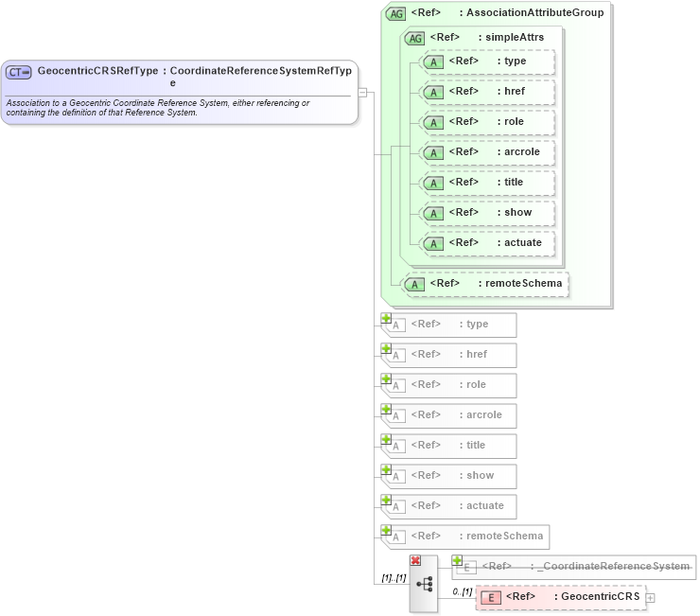
Task: Click the annotation text about Geocentric Reference System
Action: pyautogui.click(x=158, y=108)
